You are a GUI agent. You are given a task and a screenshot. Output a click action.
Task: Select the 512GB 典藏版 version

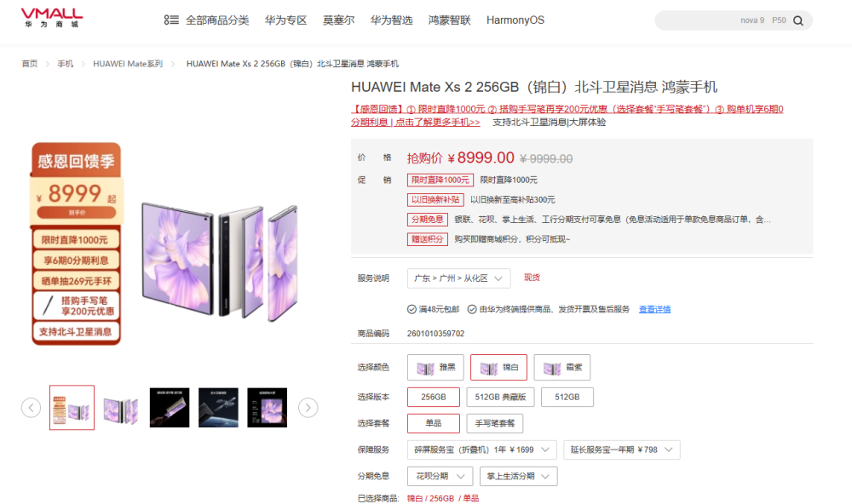pos(500,397)
